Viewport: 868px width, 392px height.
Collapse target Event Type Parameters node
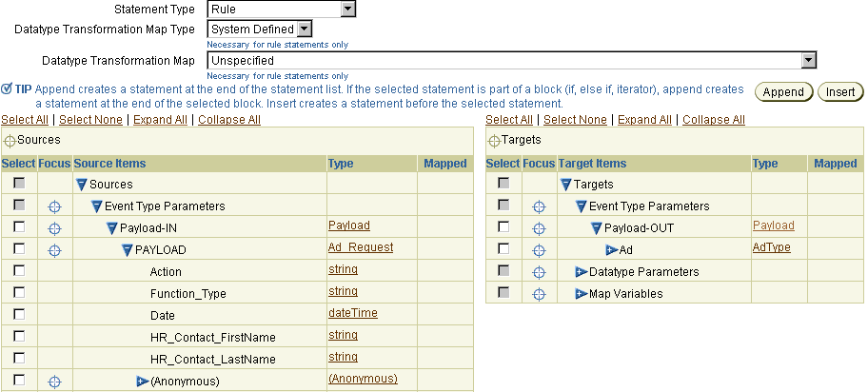(x=582, y=206)
